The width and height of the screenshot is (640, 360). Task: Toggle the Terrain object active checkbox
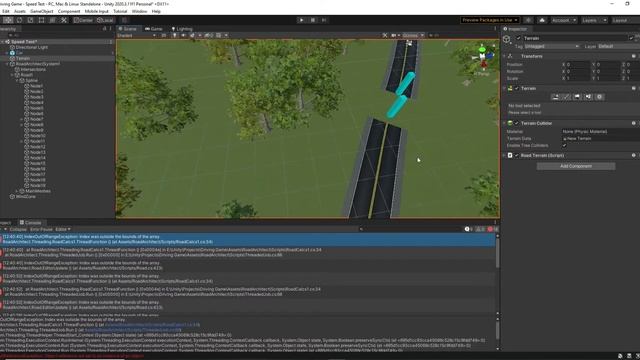click(x=518, y=38)
